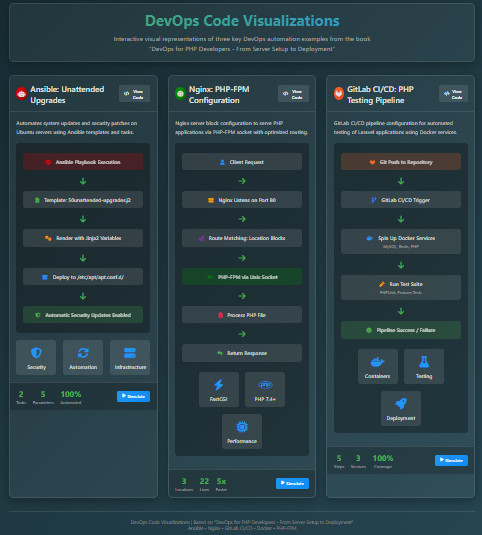This screenshot has height=535, width=482.
Task: Click the GitLab CI/CD: PHP Testing Pipeline title
Action: coord(380,95)
